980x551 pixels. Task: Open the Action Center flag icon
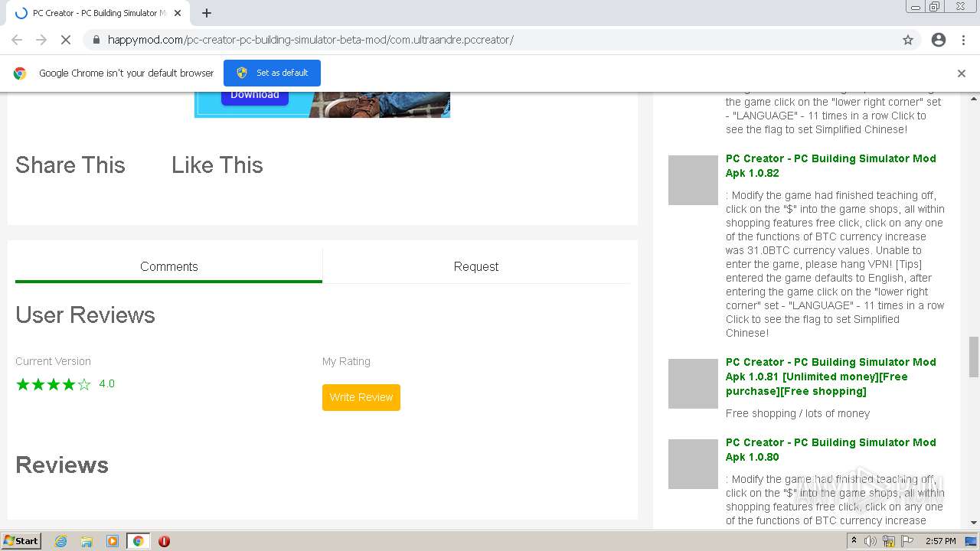pyautogui.click(x=907, y=541)
